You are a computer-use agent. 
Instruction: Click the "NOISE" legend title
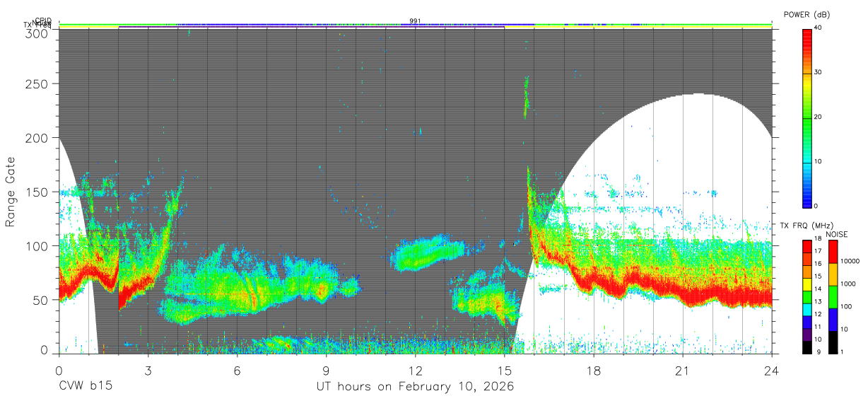click(x=837, y=234)
